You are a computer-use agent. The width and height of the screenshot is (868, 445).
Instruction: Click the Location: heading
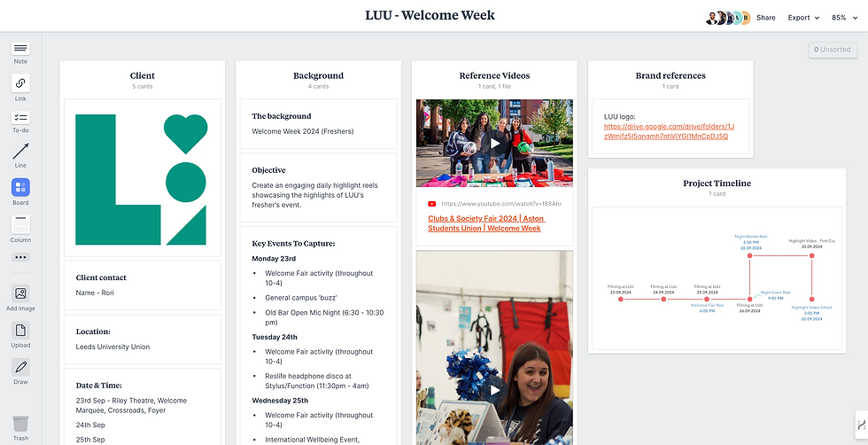pos(93,332)
